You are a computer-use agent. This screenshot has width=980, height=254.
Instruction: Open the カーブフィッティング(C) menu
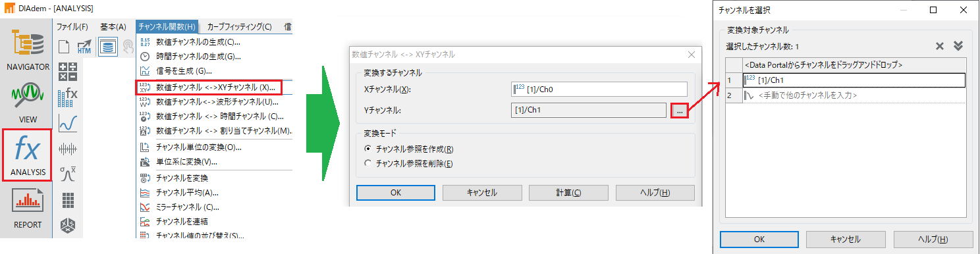click(240, 27)
